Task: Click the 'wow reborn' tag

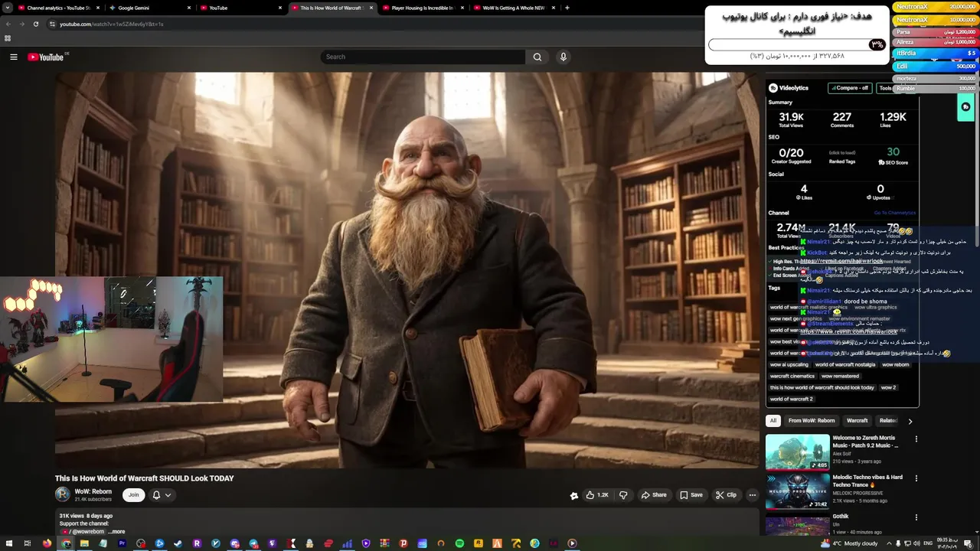Action: click(895, 364)
